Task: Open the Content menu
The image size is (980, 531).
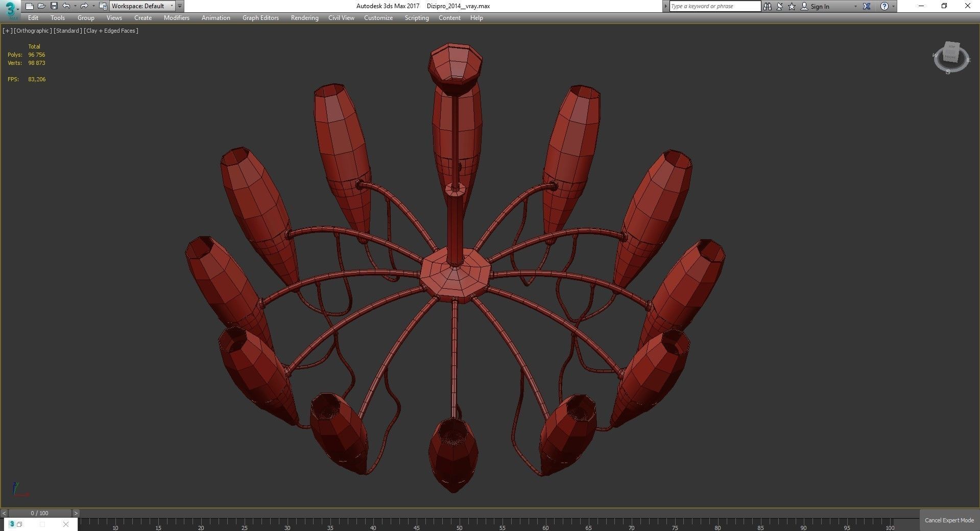Action: point(449,18)
